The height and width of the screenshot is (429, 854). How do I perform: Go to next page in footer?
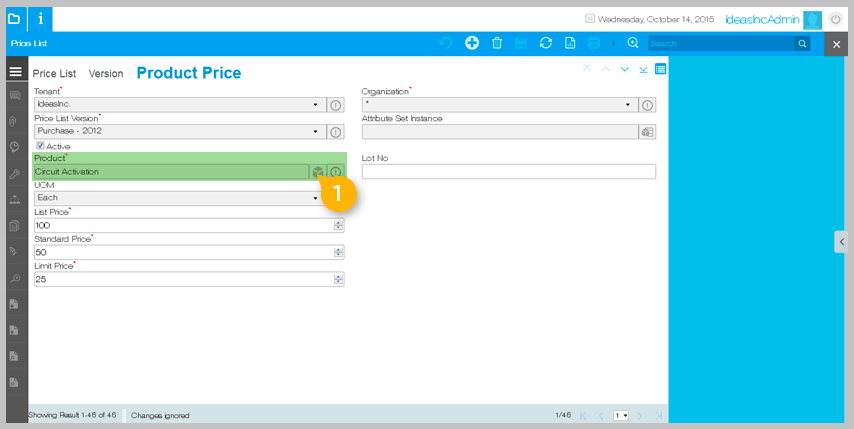pyautogui.click(x=640, y=415)
